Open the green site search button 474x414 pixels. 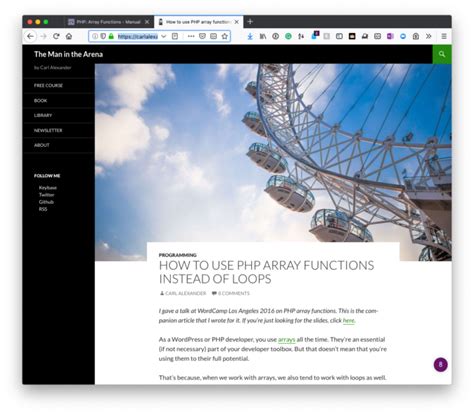[442, 54]
